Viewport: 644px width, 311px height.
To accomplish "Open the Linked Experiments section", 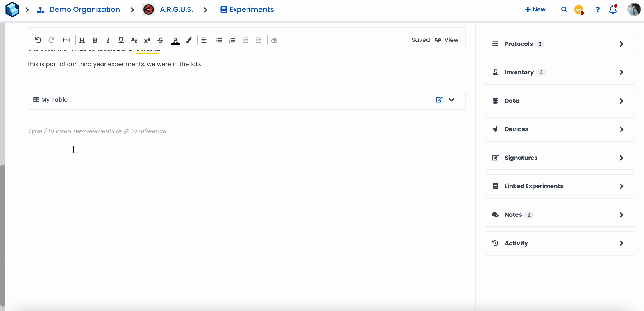I will tap(560, 186).
